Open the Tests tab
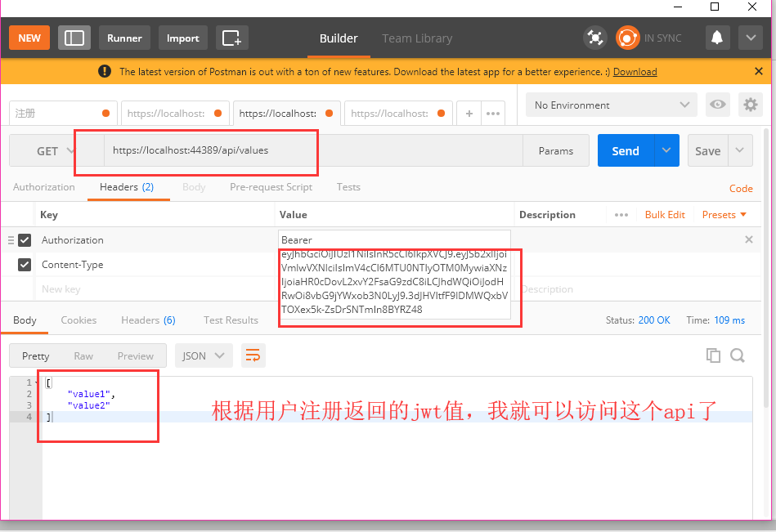 tap(348, 187)
